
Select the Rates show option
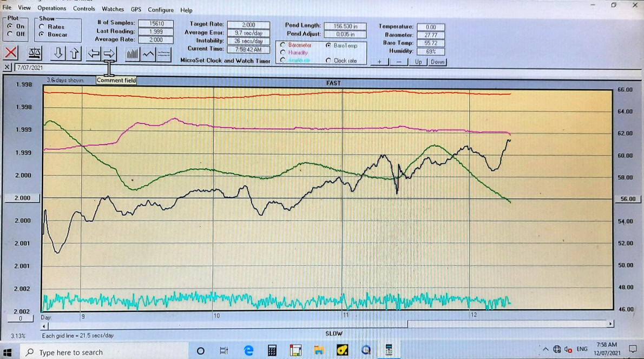(42, 26)
